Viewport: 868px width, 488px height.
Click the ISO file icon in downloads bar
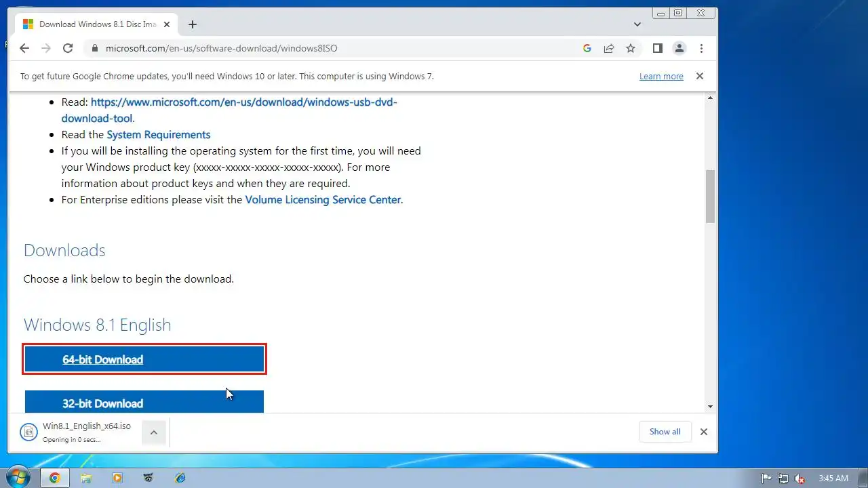[x=28, y=432]
